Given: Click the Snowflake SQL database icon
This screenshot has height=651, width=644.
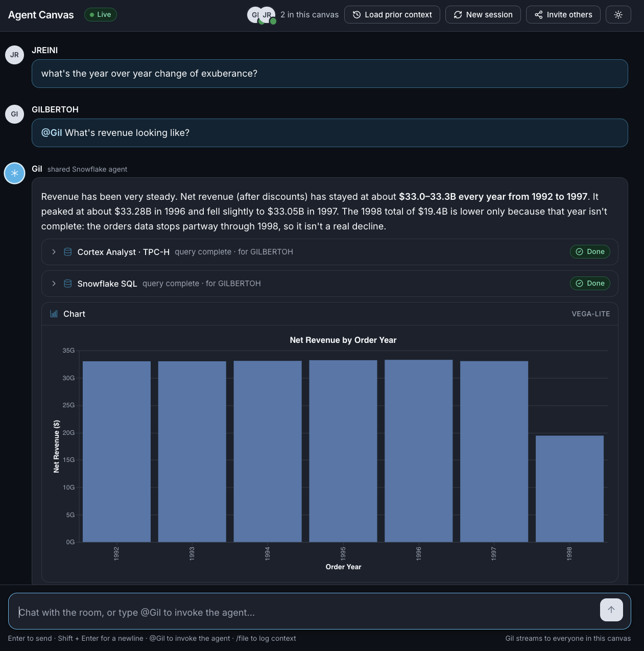Looking at the screenshot, I should click(x=67, y=284).
